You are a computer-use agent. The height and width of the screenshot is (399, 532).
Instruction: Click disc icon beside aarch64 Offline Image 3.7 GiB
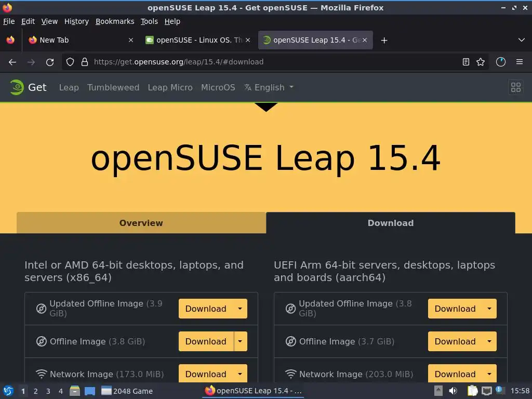click(291, 341)
